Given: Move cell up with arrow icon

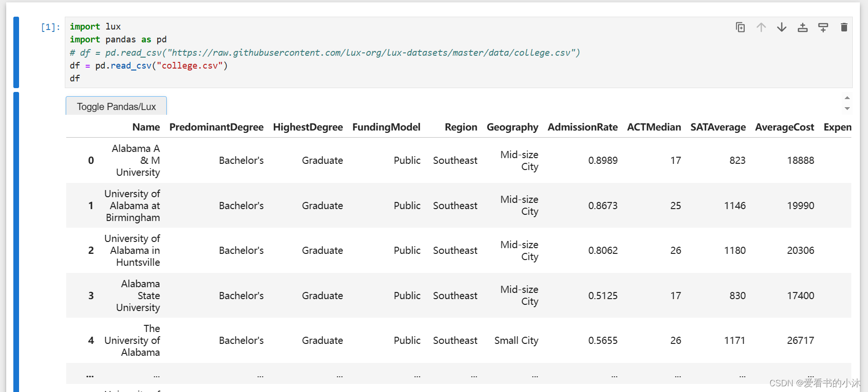Looking at the screenshot, I should pos(761,27).
